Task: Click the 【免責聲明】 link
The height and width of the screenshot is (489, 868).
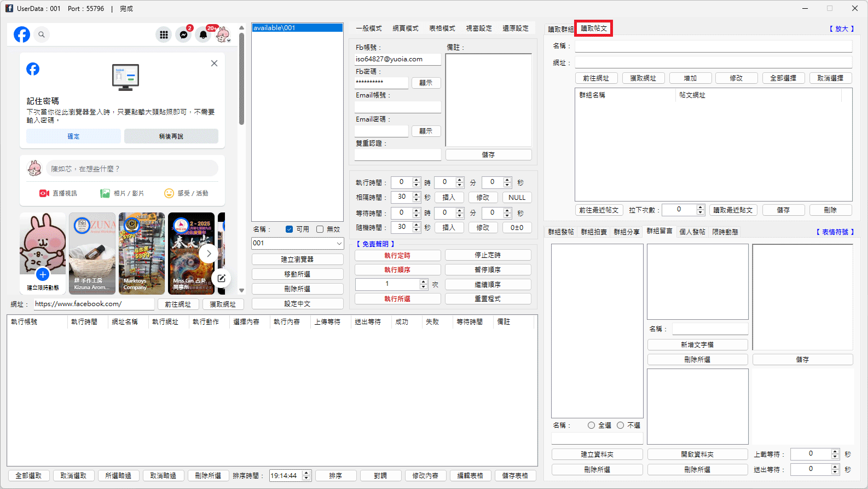Action: coord(375,244)
